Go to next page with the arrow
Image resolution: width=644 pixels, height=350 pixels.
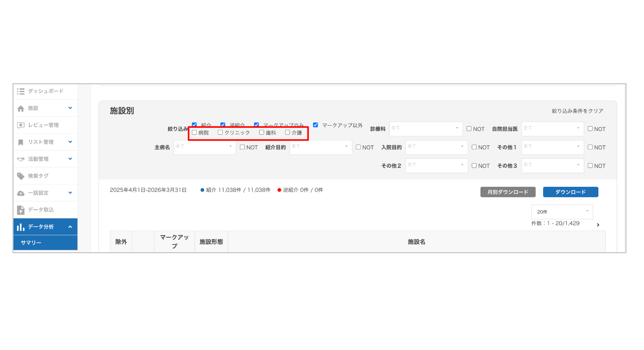coord(598,225)
